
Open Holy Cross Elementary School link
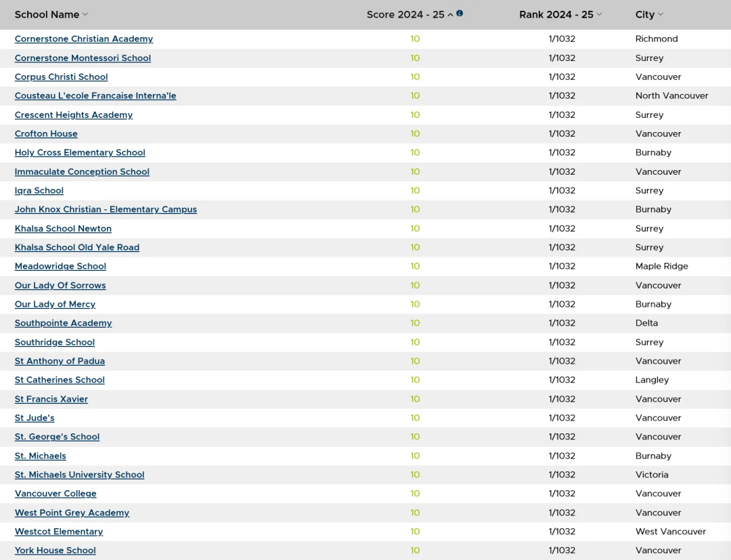(80, 152)
